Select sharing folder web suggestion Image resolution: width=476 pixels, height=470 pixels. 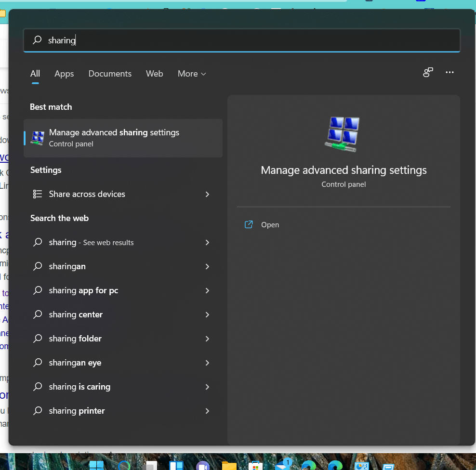(75, 339)
